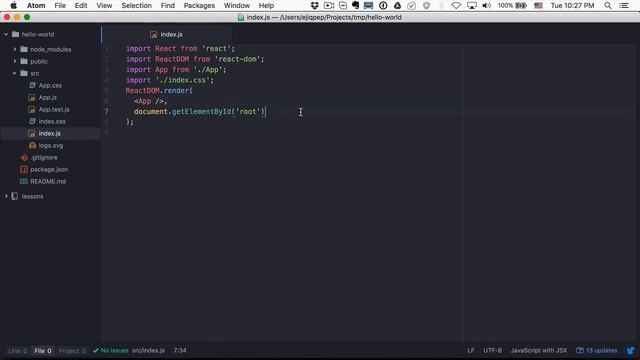640x360 pixels.
Task: Click the logo.svg file icon
Action: click(32, 145)
